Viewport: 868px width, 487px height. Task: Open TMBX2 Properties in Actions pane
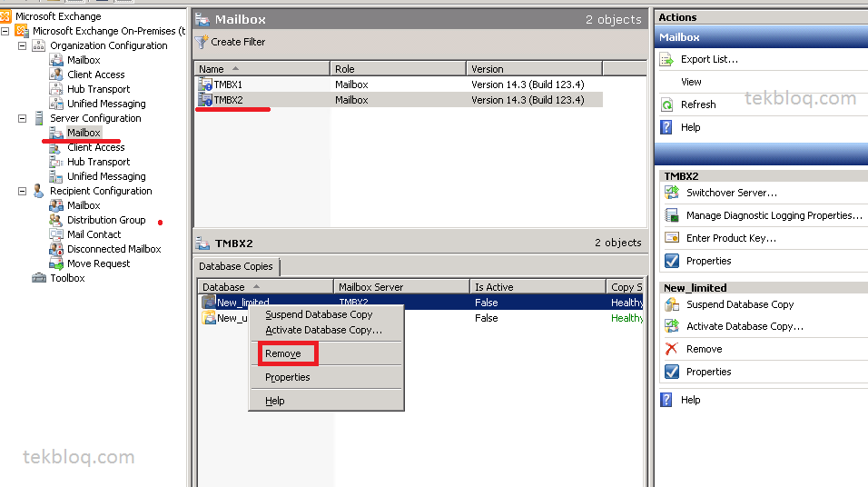[708, 261]
